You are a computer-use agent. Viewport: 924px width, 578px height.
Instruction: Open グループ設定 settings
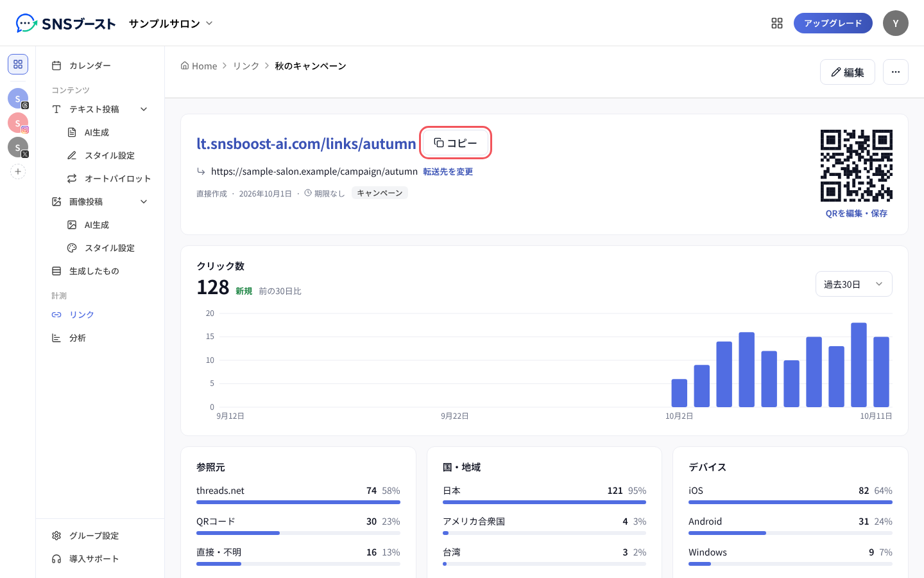tap(100, 536)
